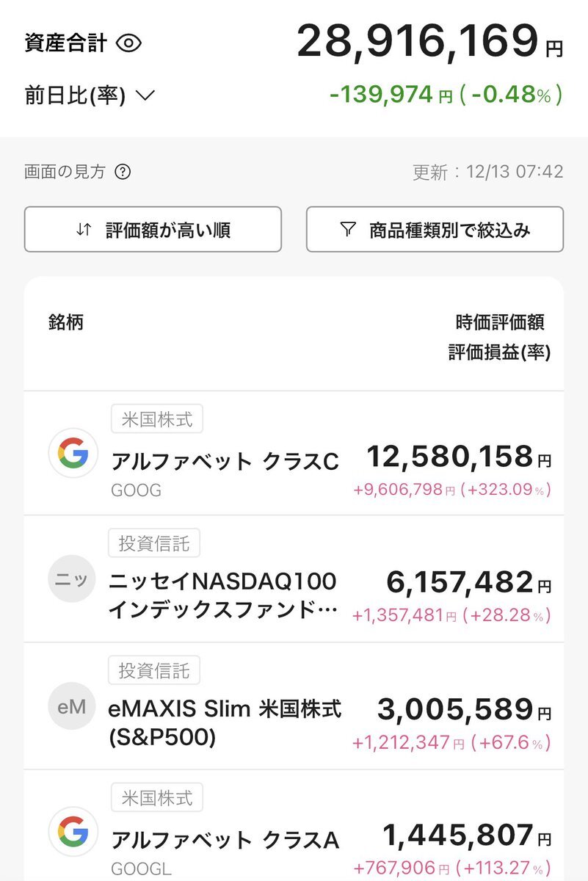Open ニッセイNASDAQ100 インデックスファンド holding
The width and height of the screenshot is (588, 881).
click(223, 596)
